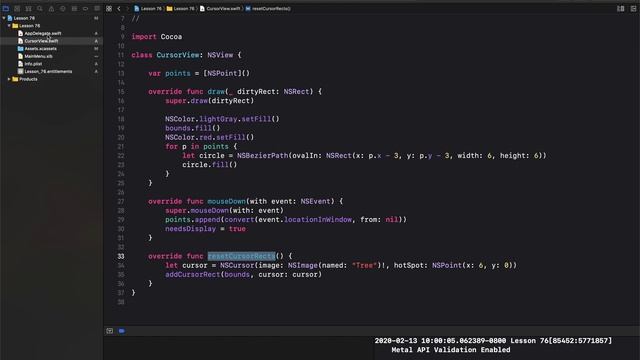Click 'NSBezierPath' in the code
The height and width of the screenshot is (360, 640).
click(262, 156)
